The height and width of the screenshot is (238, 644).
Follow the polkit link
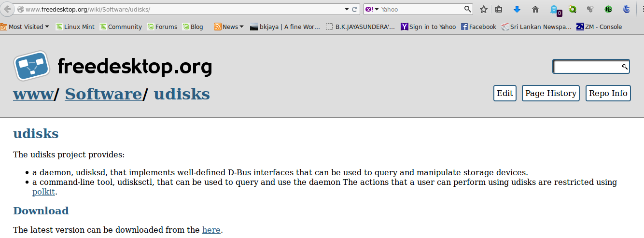(x=43, y=192)
